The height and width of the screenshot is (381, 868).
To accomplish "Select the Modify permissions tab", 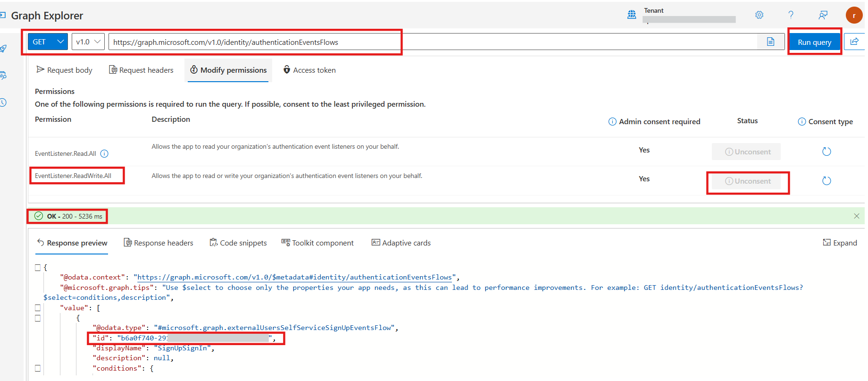I will point(228,70).
